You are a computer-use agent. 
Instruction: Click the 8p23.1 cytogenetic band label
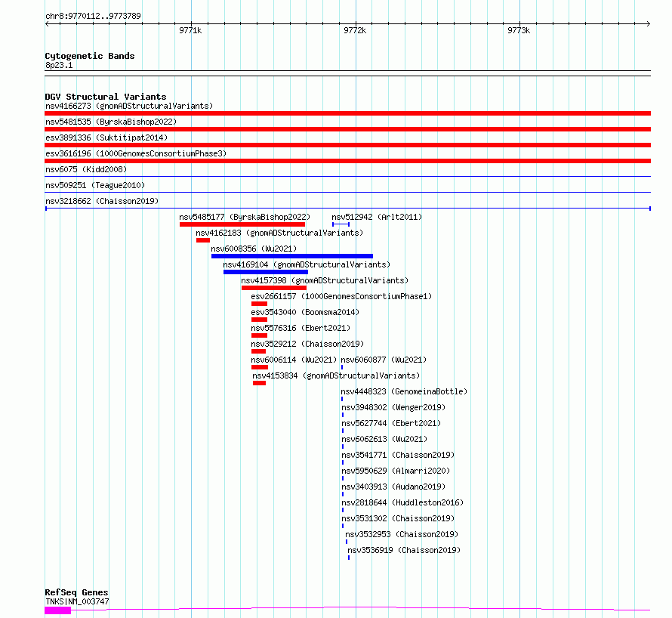(59, 66)
